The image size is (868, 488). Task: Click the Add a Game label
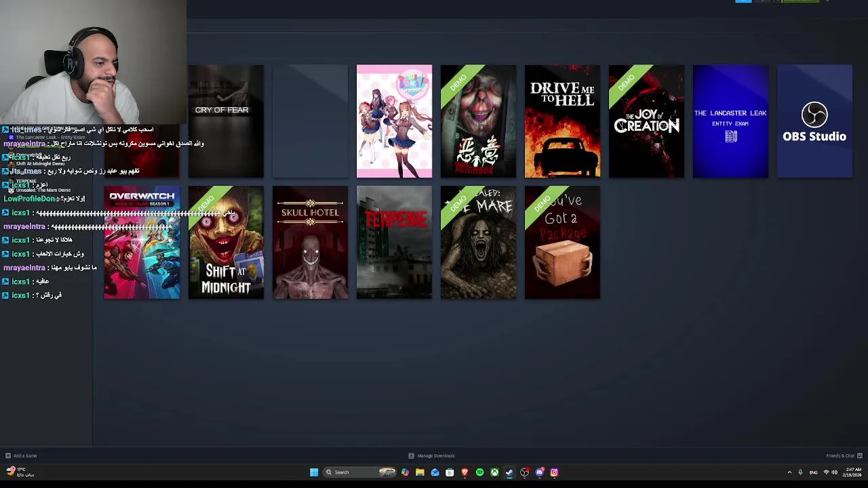point(25,455)
